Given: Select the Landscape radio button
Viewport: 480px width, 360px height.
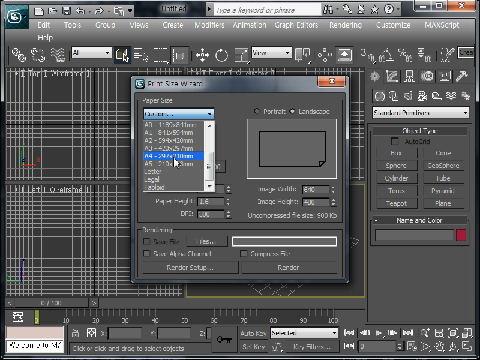Looking at the screenshot, I should [x=292, y=111].
